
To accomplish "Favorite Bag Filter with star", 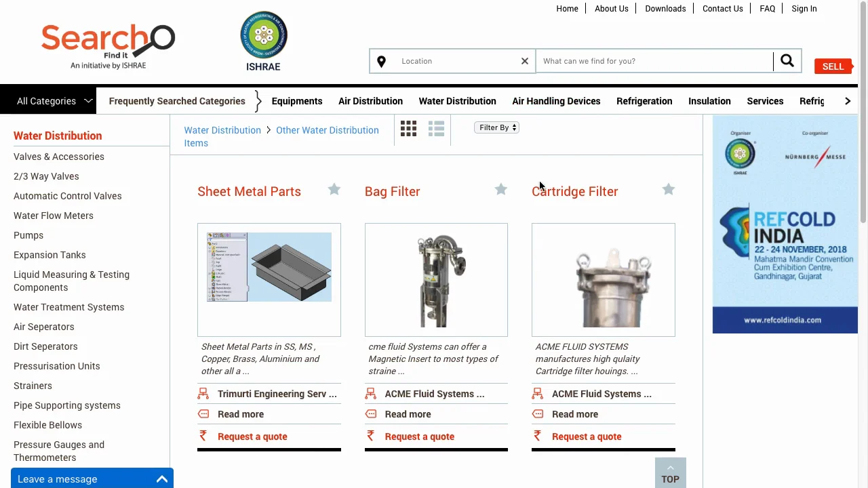I will (501, 190).
